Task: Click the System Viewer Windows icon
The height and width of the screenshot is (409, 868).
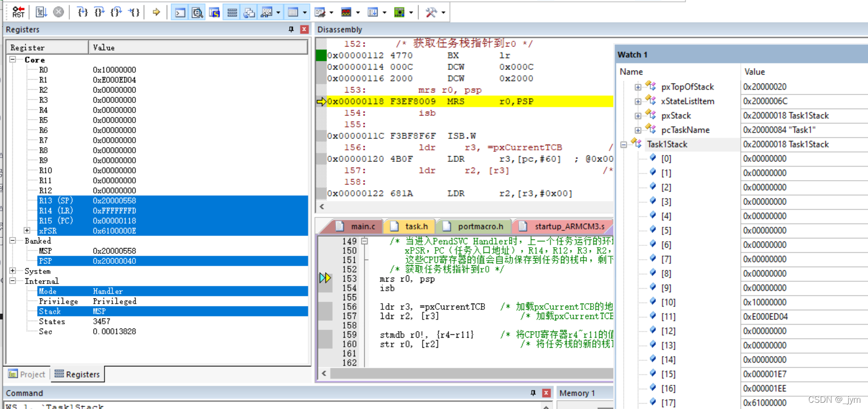Action: 399,12
